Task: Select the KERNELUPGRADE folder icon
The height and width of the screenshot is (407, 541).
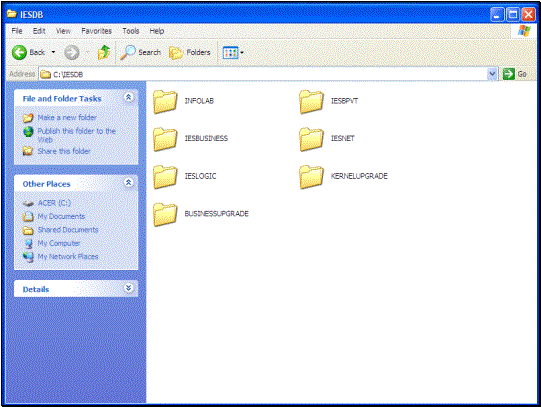Action: coord(312,177)
